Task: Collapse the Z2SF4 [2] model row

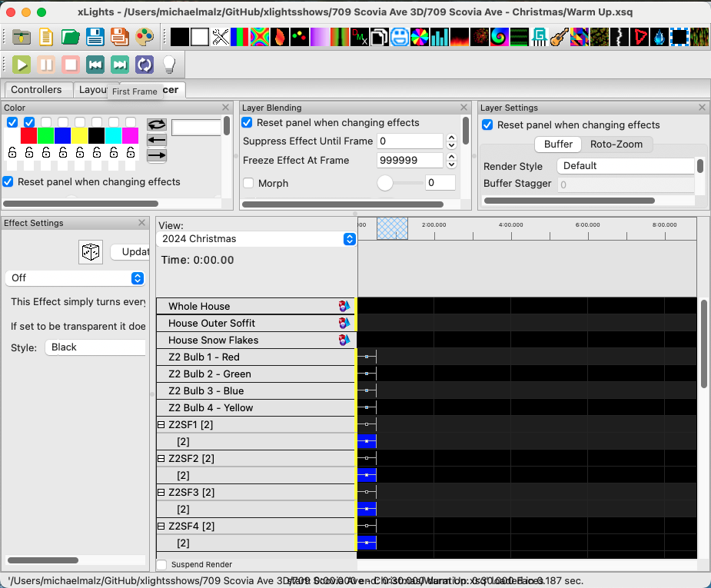Action: pyautogui.click(x=161, y=527)
